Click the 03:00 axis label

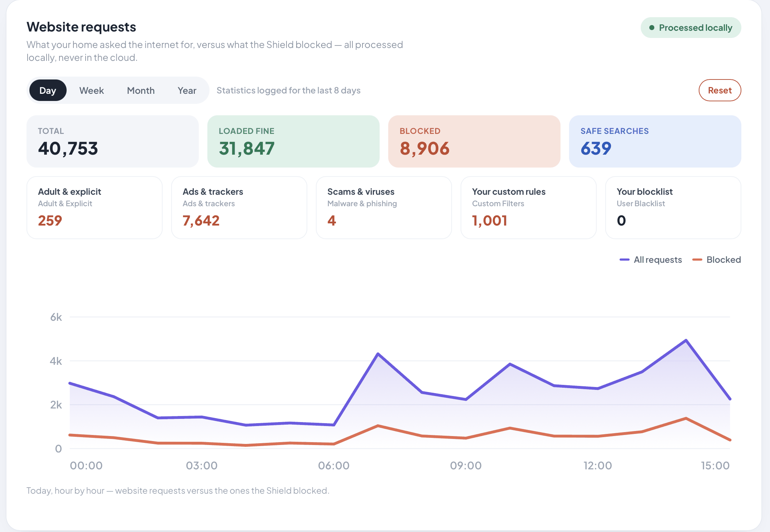202,465
